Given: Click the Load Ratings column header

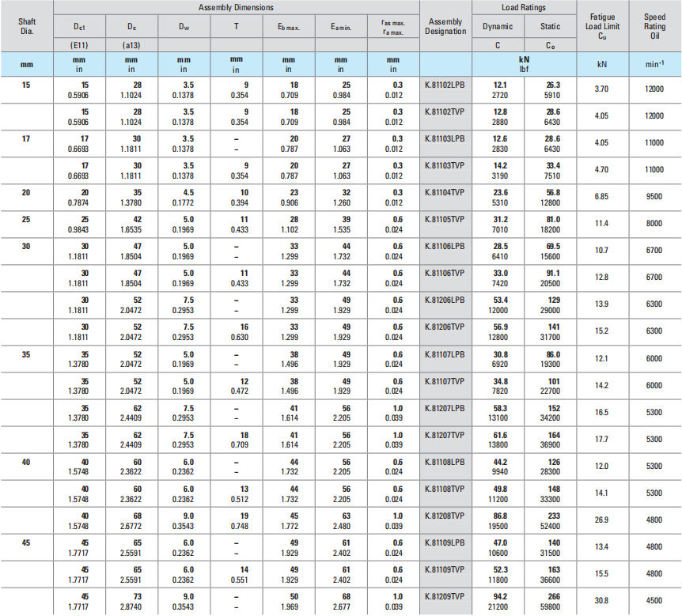Looking at the screenshot, I should 523,7.
